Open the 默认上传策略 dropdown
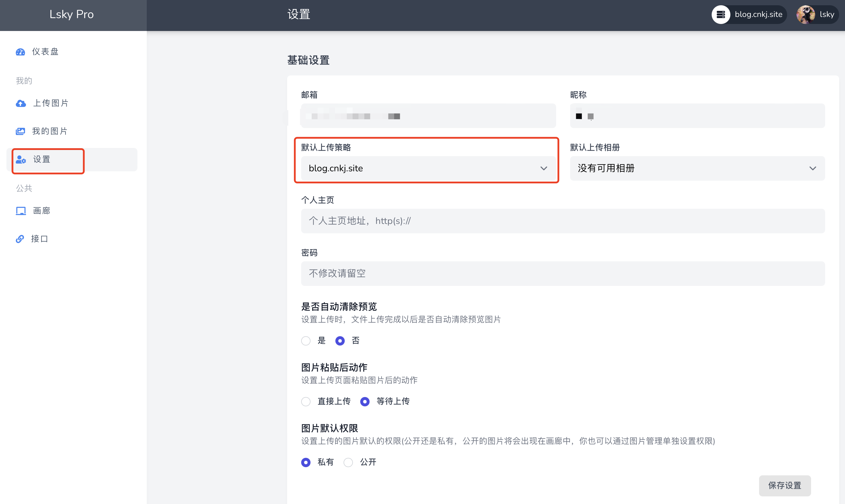The height and width of the screenshot is (504, 845). (428, 168)
